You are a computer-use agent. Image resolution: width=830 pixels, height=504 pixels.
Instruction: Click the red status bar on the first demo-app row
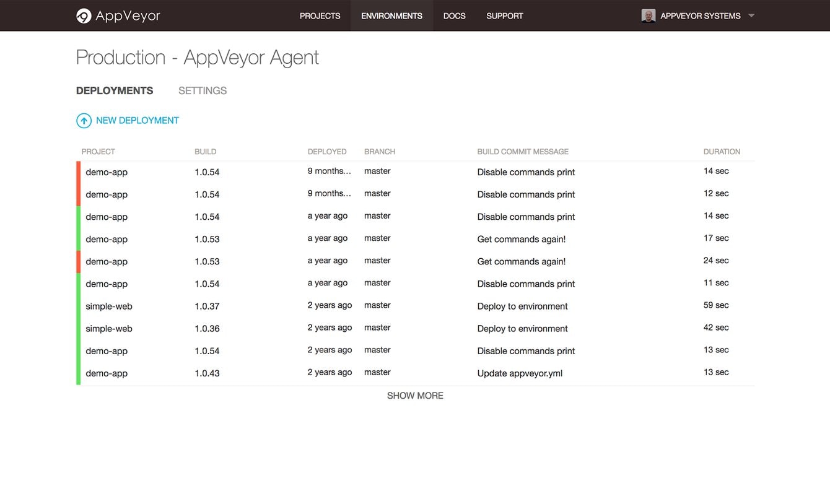click(x=77, y=172)
